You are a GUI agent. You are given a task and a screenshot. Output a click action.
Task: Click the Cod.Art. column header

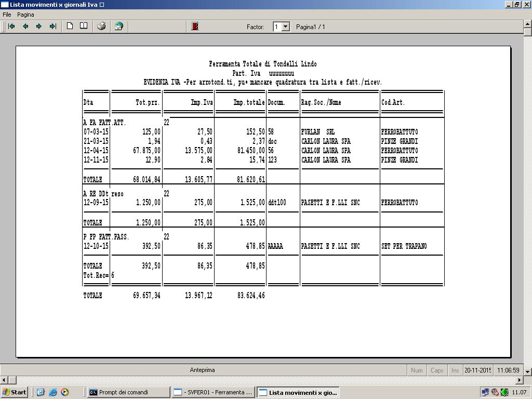[x=393, y=102]
